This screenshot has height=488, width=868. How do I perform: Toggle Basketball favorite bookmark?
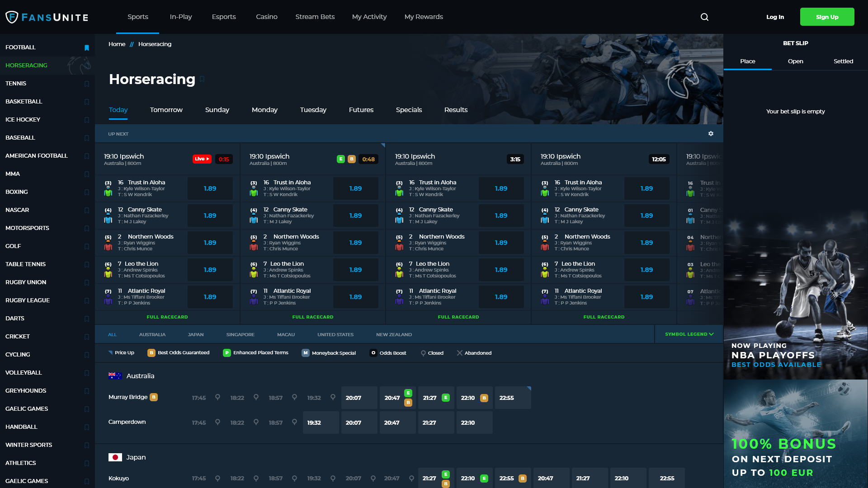click(87, 102)
